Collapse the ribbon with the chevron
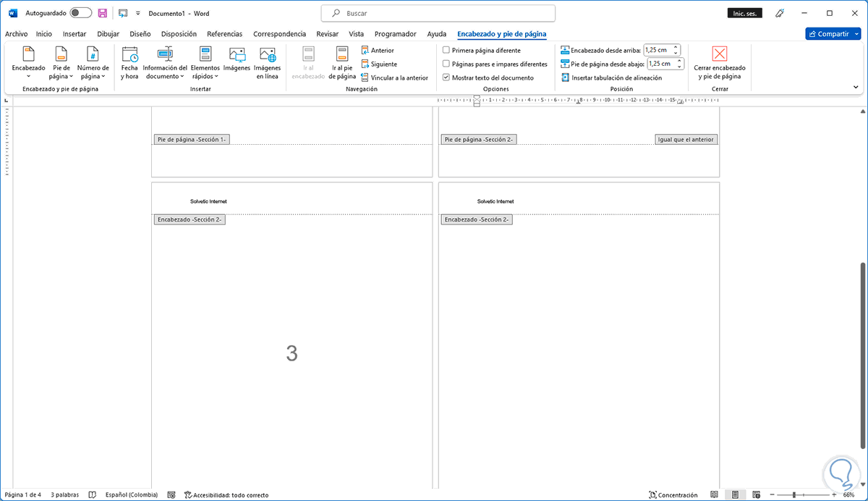The image size is (868, 501). coord(856,87)
